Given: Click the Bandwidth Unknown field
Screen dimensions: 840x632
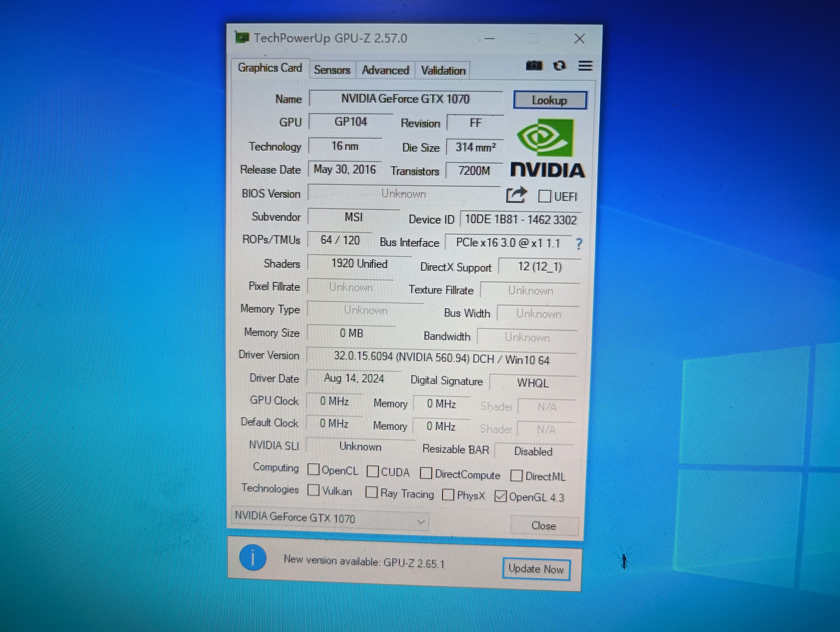Looking at the screenshot, I should [x=527, y=337].
